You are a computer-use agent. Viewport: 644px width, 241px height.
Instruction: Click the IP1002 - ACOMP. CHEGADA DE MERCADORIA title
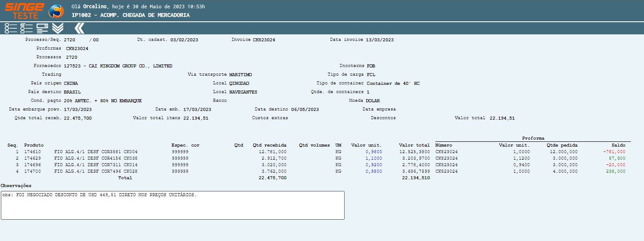click(x=130, y=15)
